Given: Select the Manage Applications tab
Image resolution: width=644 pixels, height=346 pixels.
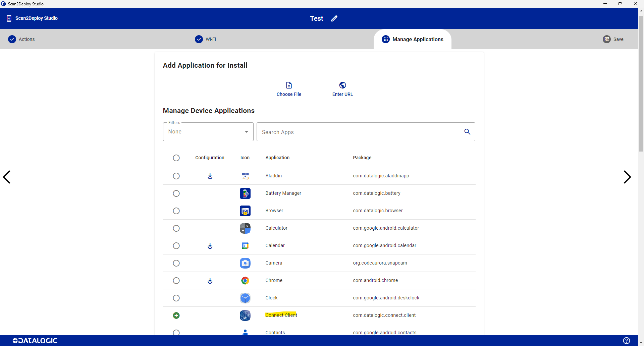Looking at the screenshot, I should [413, 39].
